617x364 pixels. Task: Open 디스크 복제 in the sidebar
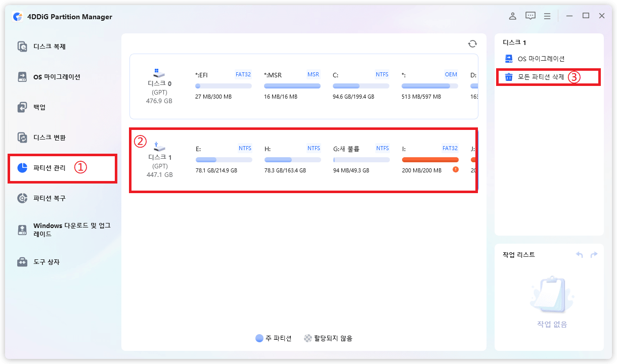pos(49,47)
